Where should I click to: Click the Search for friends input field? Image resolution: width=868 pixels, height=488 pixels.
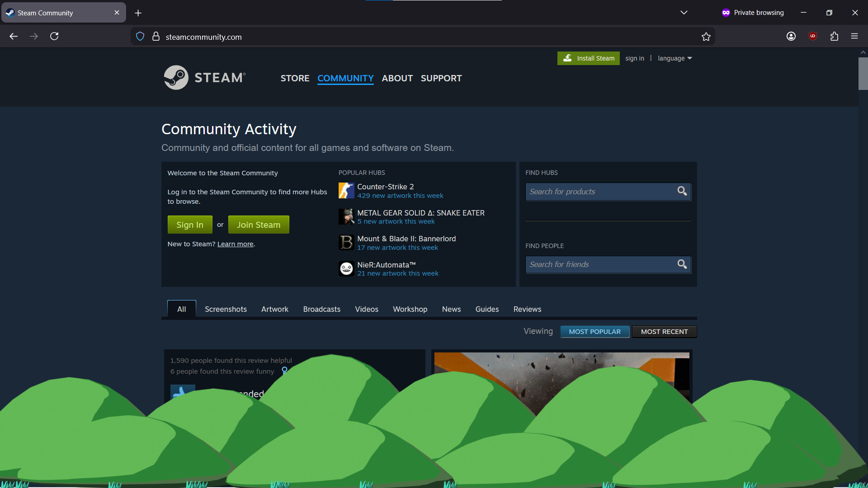[601, 264]
